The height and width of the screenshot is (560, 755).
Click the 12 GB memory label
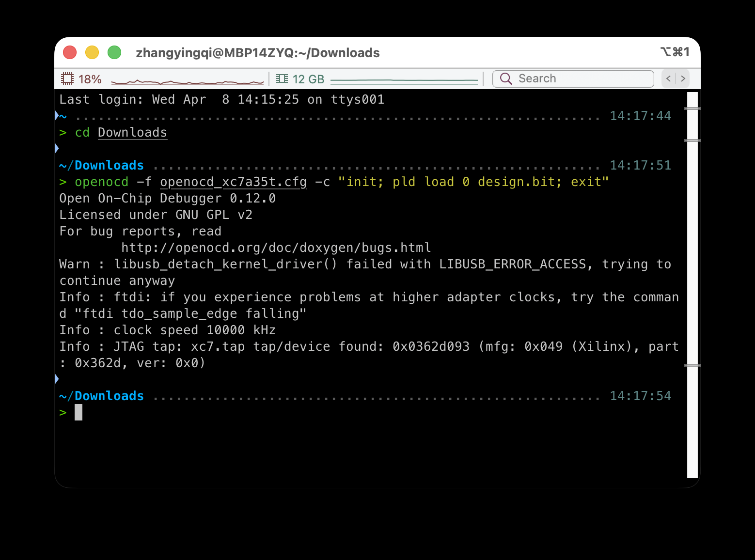(308, 79)
